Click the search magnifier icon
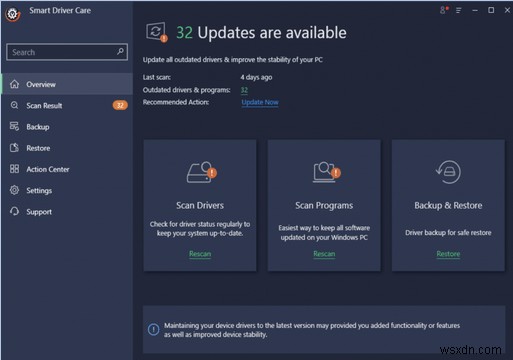Screen dimensions: 513x360 [x=120, y=51]
